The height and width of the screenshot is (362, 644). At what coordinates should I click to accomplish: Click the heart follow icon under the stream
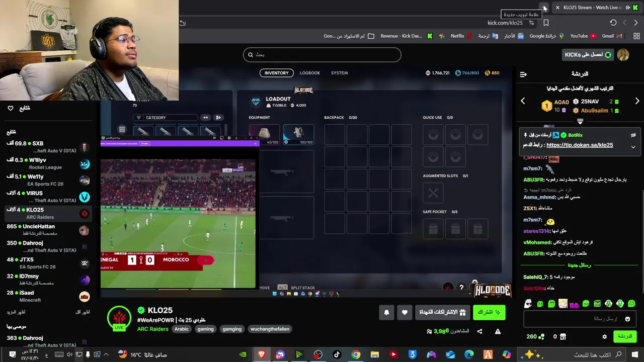click(x=405, y=312)
